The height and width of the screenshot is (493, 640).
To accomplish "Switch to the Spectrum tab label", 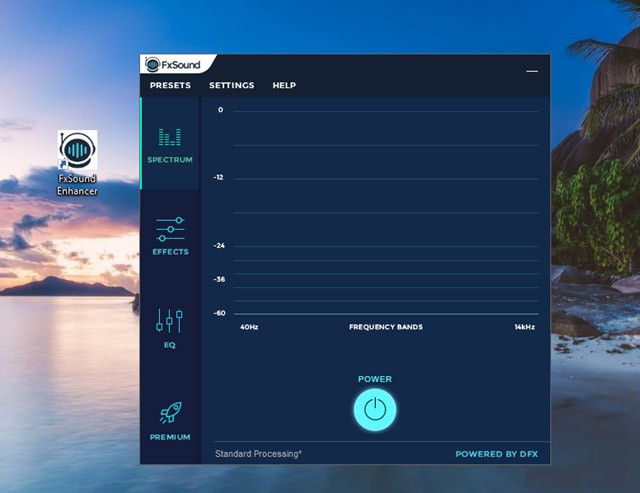I will pyautogui.click(x=170, y=160).
